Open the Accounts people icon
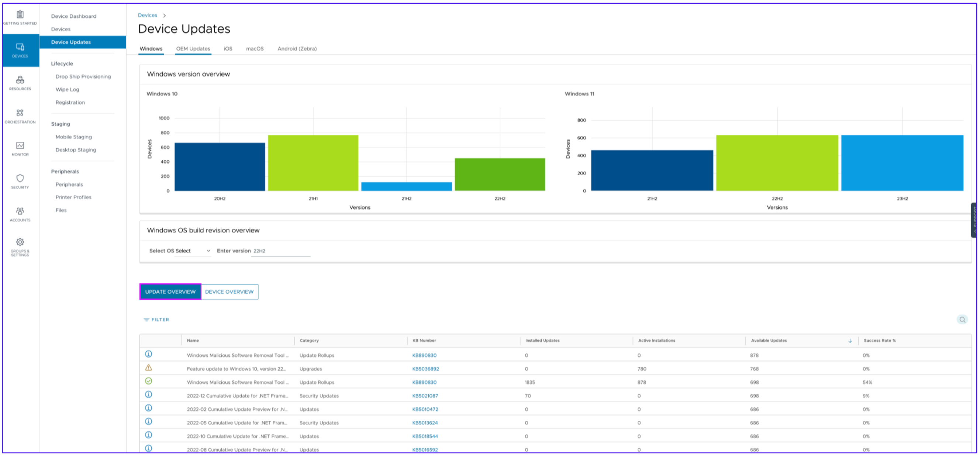This screenshot has height=455, width=980. 20,211
